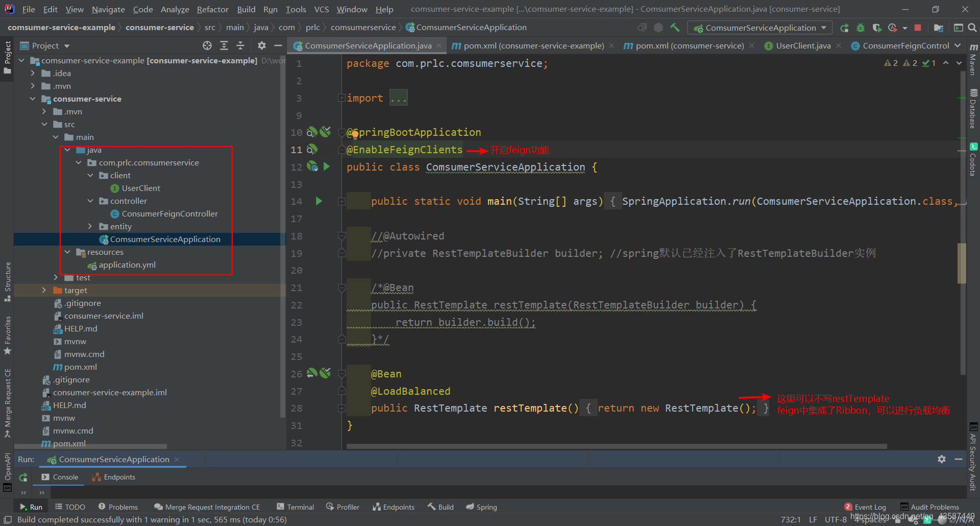
Task: Collapse the consumer-service module folder
Action: pyautogui.click(x=33, y=99)
